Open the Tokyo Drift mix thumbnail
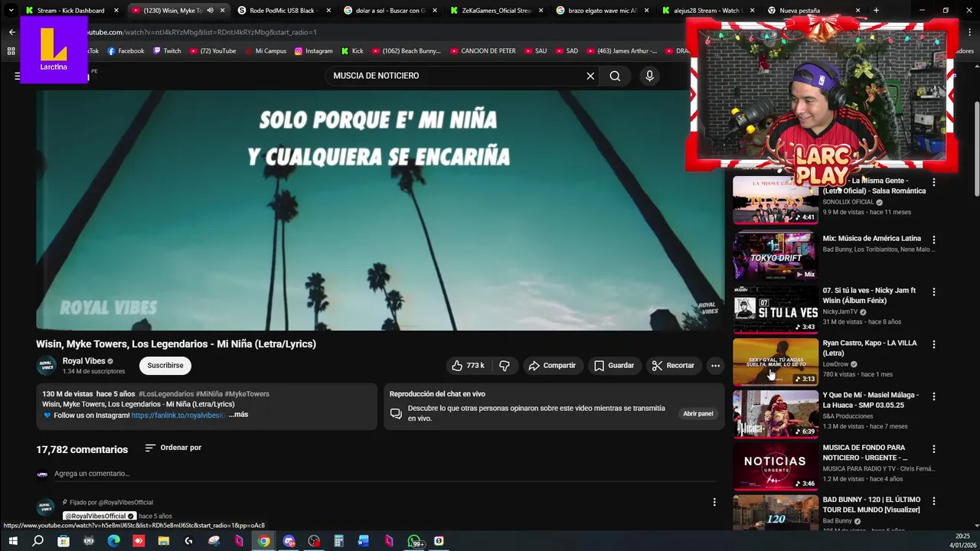The height and width of the screenshot is (551, 980). (x=776, y=256)
